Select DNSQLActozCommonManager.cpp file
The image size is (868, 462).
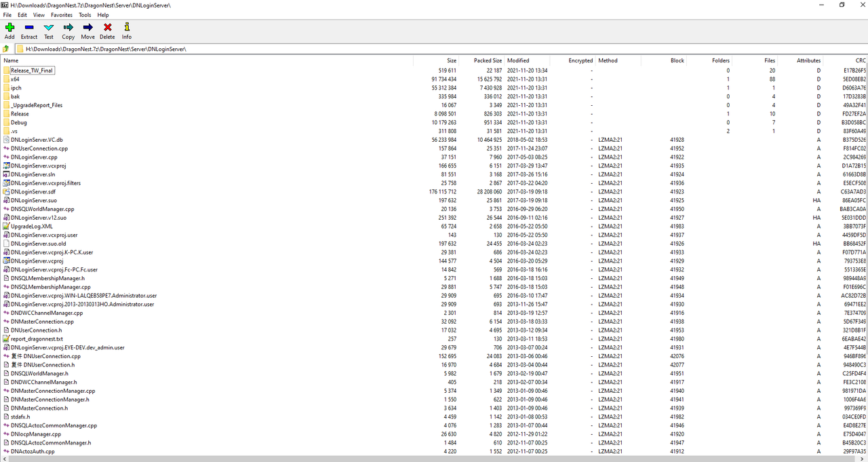pyautogui.click(x=54, y=425)
